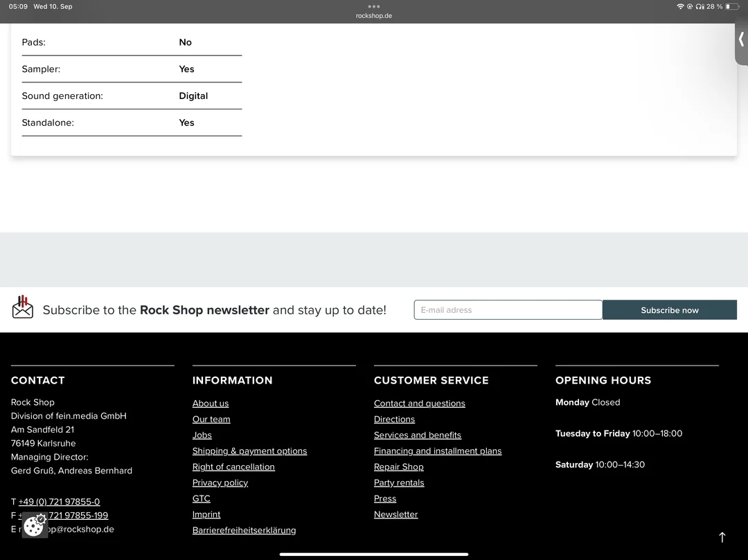Open the GTC page
The height and width of the screenshot is (560, 748).
click(x=201, y=498)
